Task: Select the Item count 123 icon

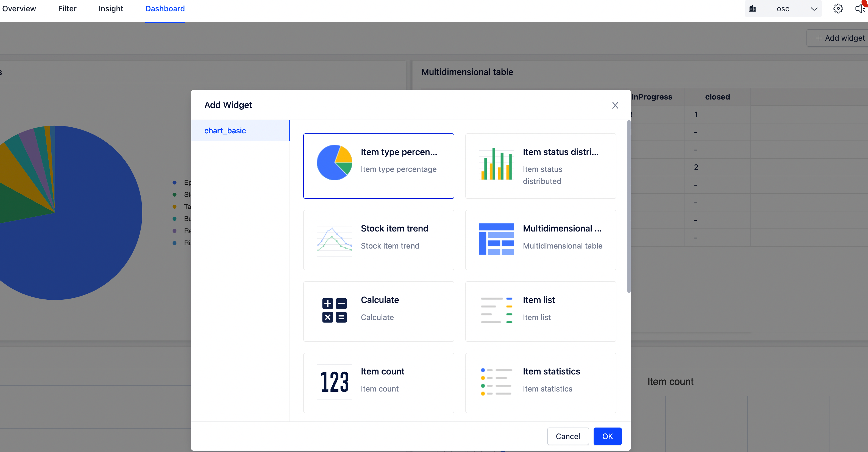Action: [x=334, y=382]
